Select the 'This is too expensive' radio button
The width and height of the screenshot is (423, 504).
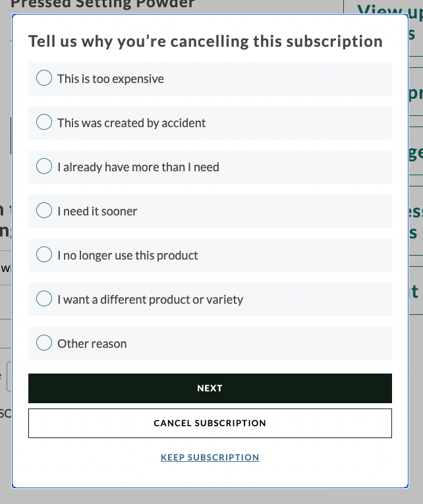(x=44, y=78)
